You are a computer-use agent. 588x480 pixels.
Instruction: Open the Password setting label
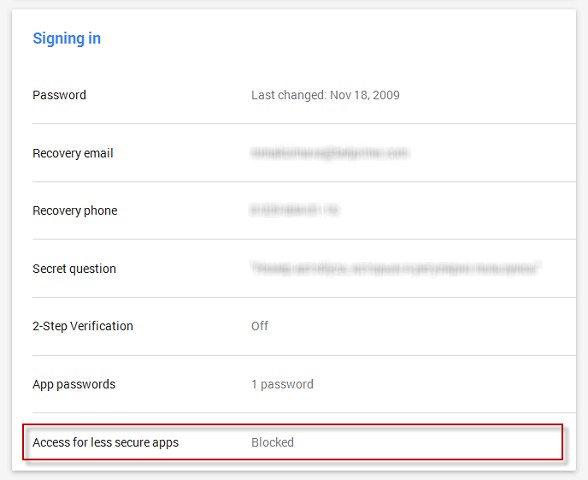tap(59, 95)
